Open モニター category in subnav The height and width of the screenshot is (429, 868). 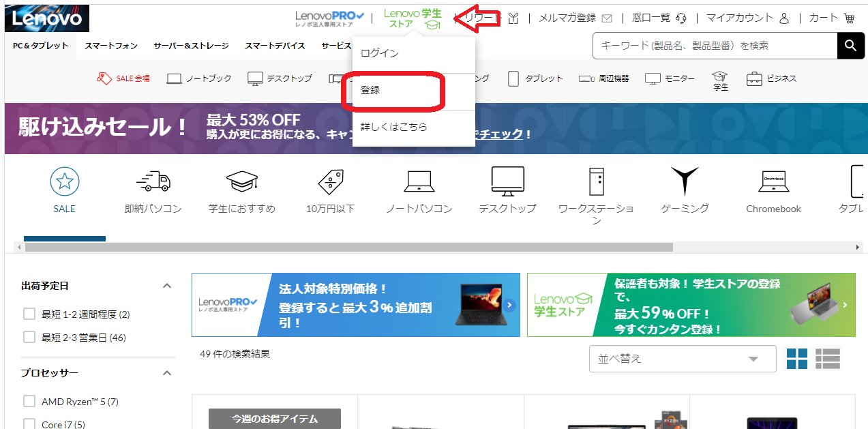(670, 78)
